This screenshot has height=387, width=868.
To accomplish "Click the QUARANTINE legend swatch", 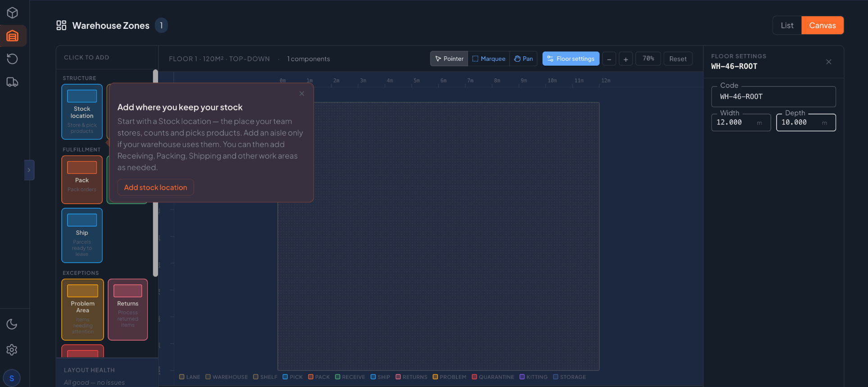I will 474,377.
